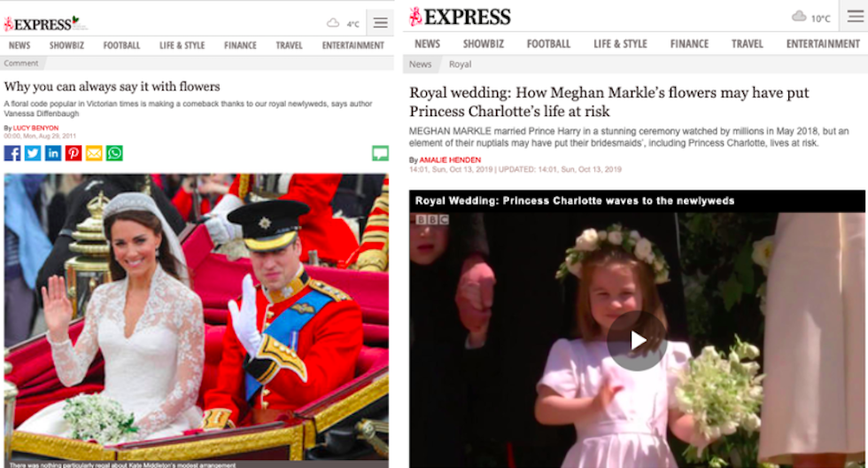Email the flowers article via envelope icon
868x468 pixels.
(x=94, y=153)
